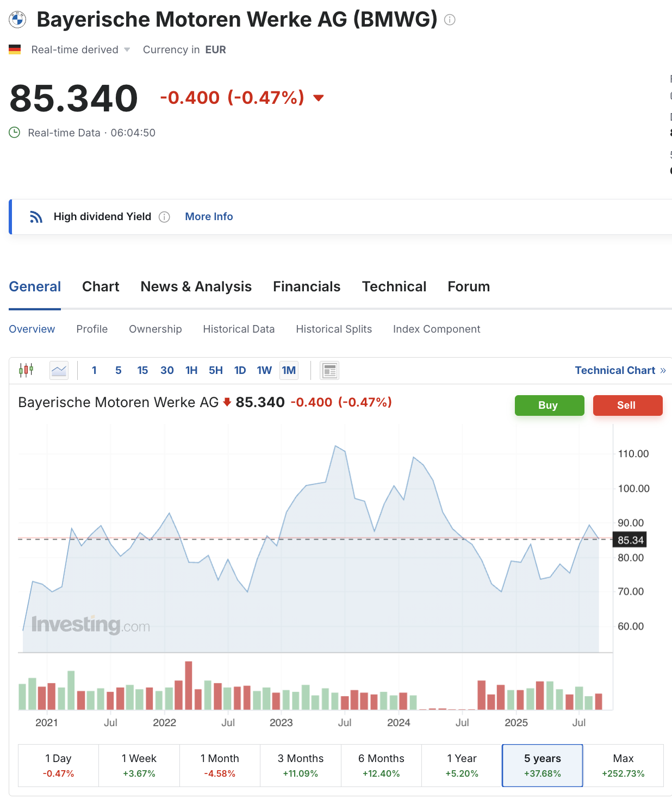The width and height of the screenshot is (672, 799).
Task: Select the 5 years range box
Action: click(x=542, y=765)
